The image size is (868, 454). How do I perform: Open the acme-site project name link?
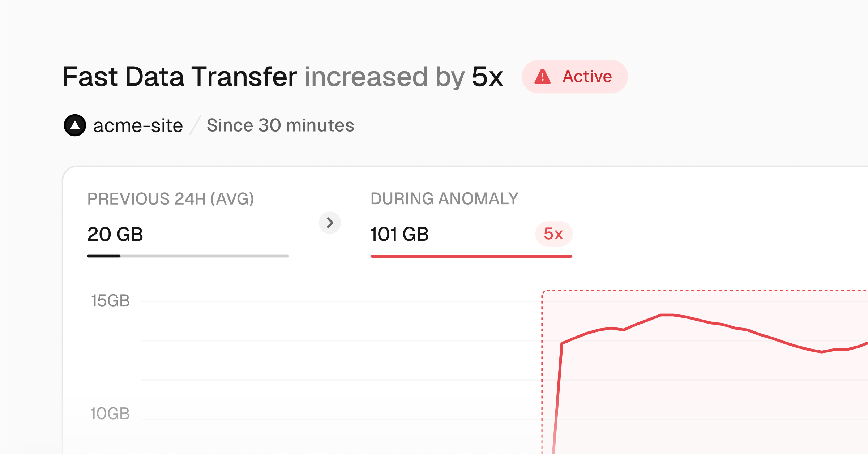pyautogui.click(x=138, y=126)
